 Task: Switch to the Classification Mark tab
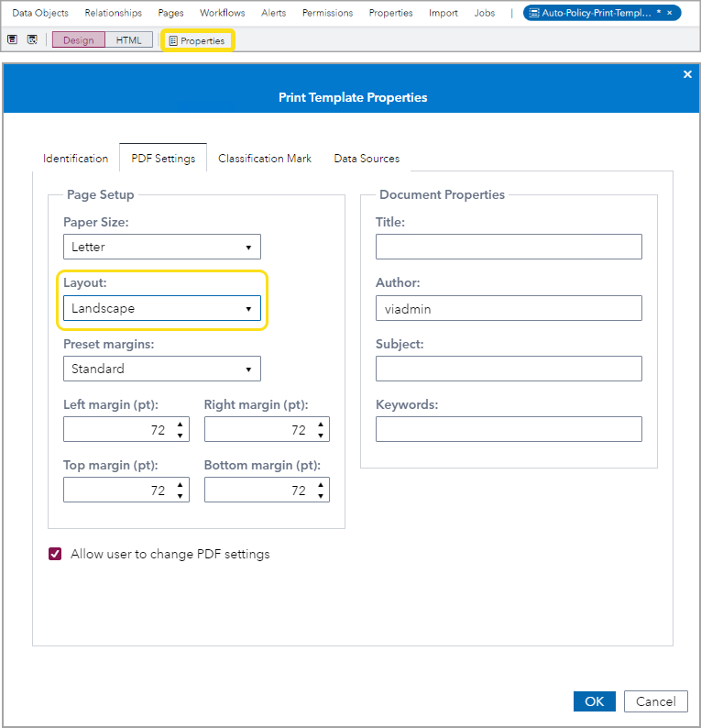[x=265, y=158]
